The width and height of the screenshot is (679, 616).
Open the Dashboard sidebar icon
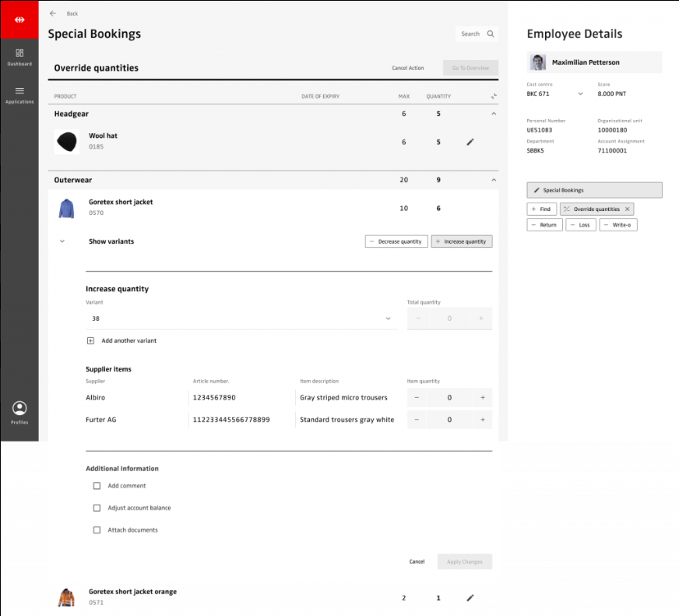(x=19, y=53)
